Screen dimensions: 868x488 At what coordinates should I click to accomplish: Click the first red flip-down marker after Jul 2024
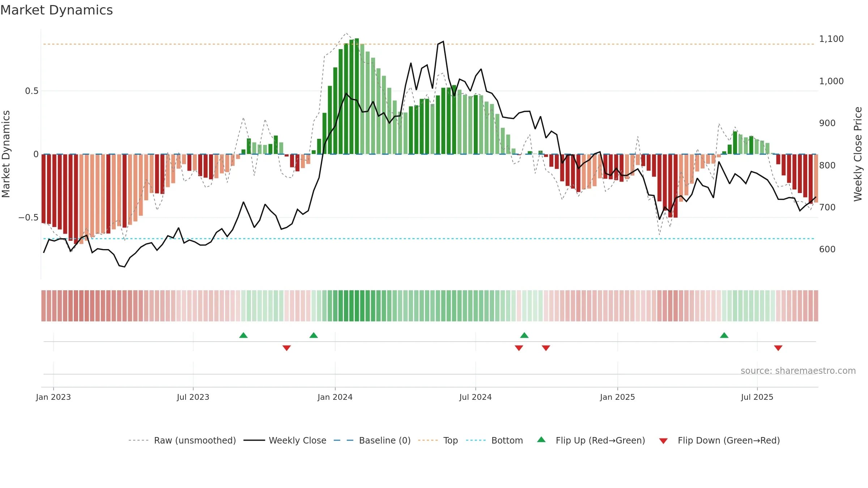point(519,348)
